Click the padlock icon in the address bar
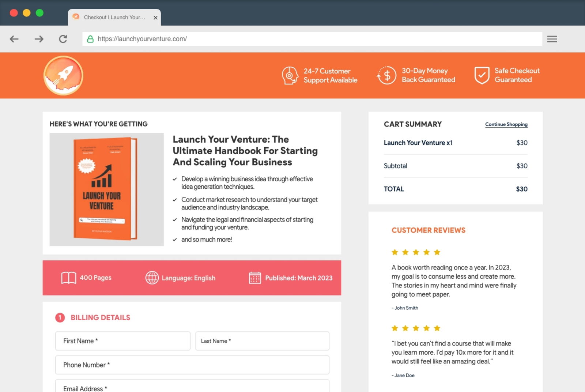The width and height of the screenshot is (585, 392). click(91, 39)
